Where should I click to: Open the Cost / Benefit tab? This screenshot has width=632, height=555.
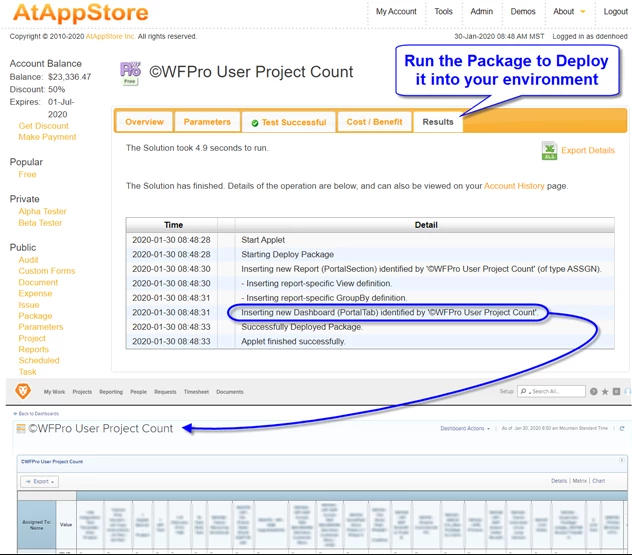click(x=374, y=122)
